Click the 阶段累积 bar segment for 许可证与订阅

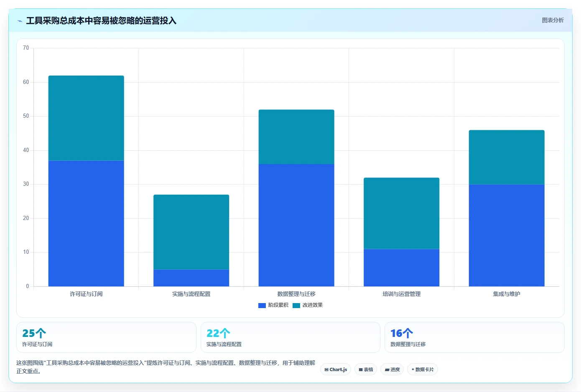coord(86,223)
